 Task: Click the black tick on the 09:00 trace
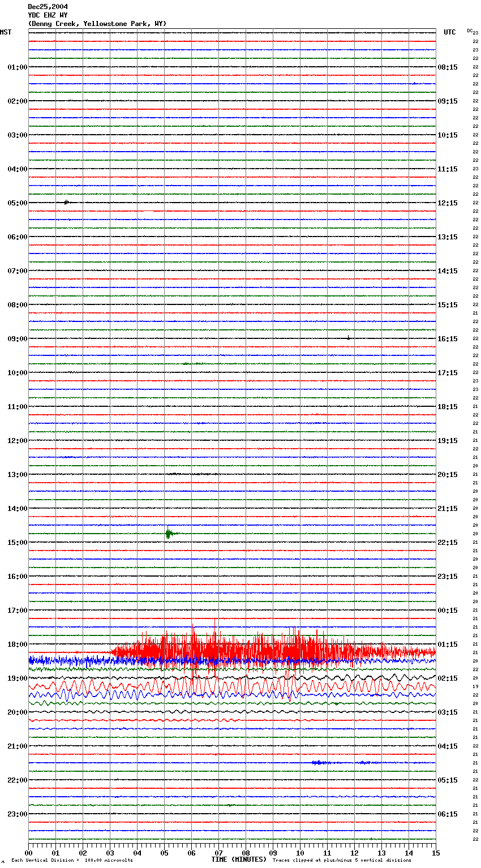coord(348,338)
